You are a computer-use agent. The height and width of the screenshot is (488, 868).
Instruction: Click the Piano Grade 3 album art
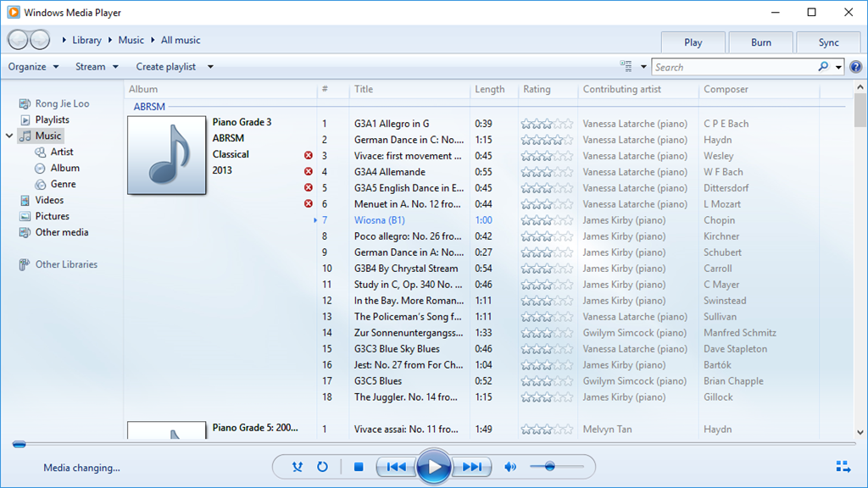click(x=167, y=155)
